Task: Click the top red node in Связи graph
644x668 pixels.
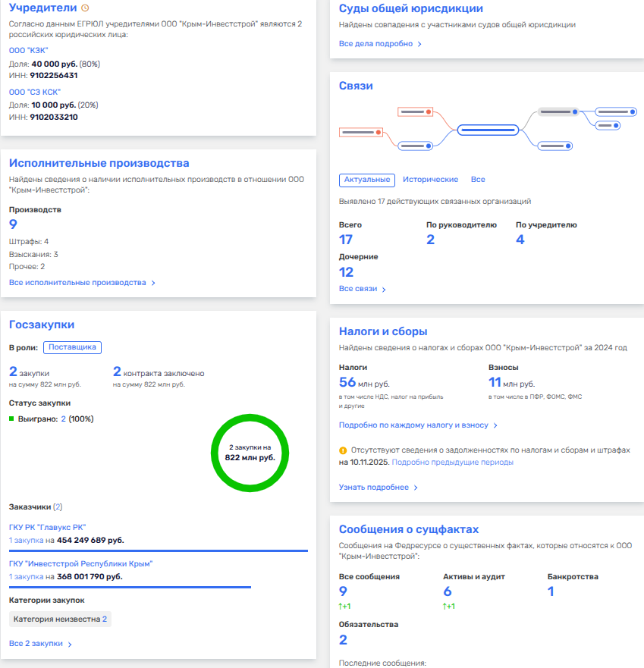Action: [415, 111]
